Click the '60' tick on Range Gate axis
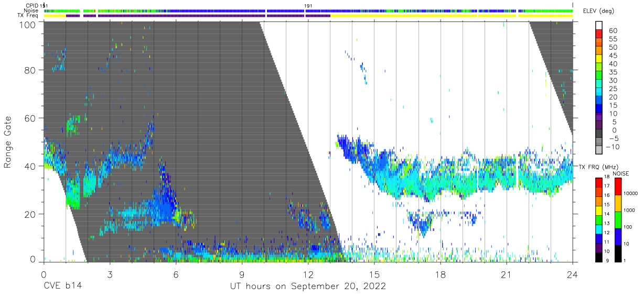The width and height of the screenshot is (644, 297). [30, 118]
